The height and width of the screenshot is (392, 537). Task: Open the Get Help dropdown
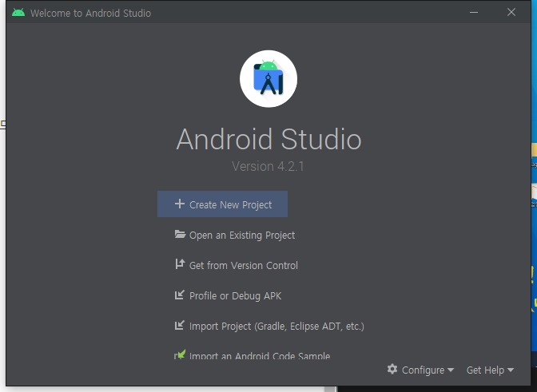(x=490, y=370)
